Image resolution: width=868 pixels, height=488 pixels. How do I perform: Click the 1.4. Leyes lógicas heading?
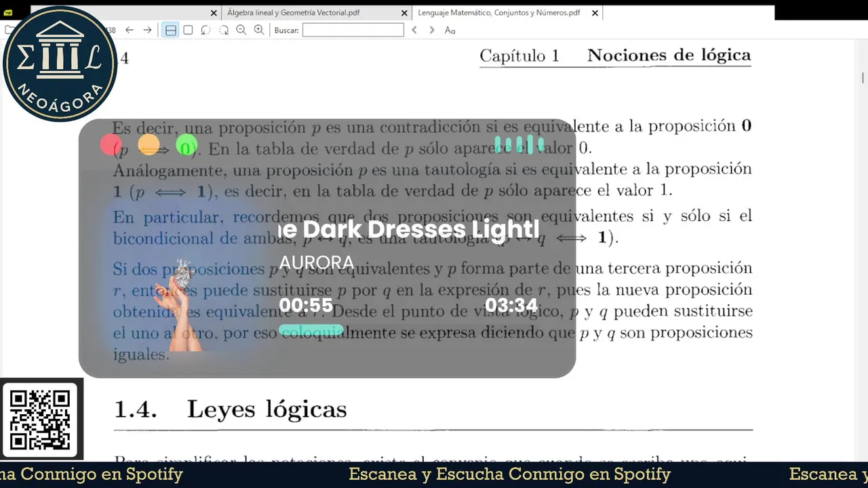coord(231,409)
